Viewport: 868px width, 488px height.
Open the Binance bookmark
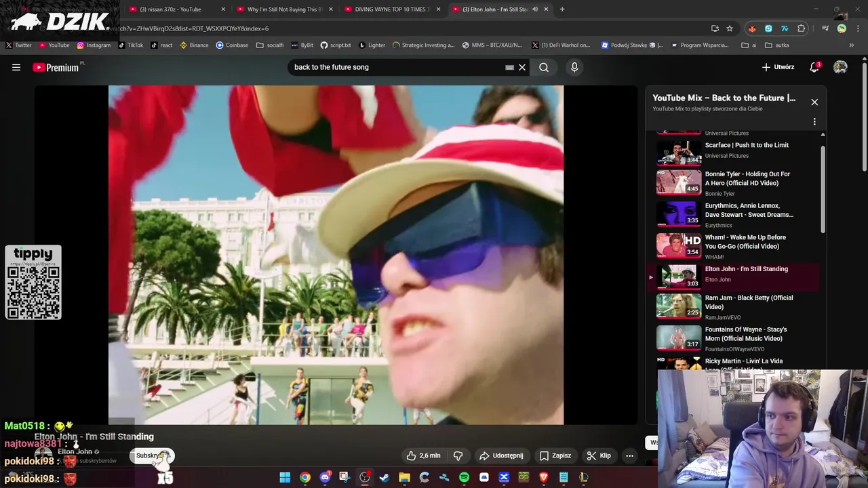(x=194, y=45)
